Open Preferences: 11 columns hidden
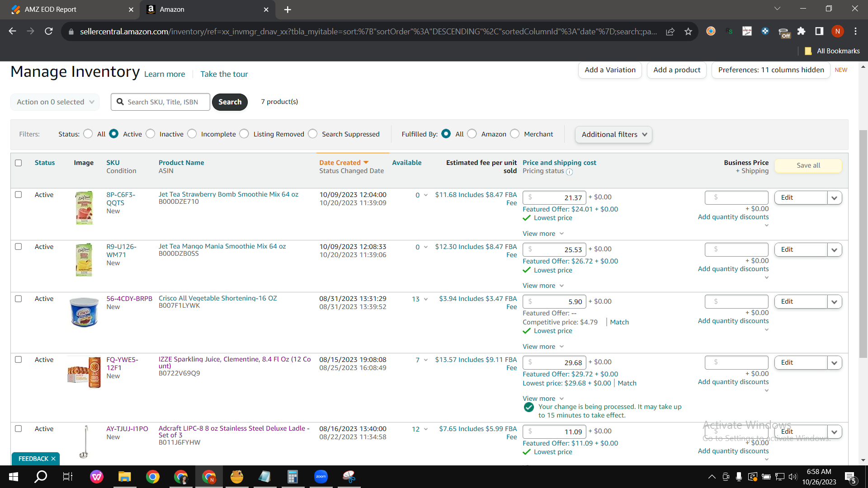 coord(771,70)
